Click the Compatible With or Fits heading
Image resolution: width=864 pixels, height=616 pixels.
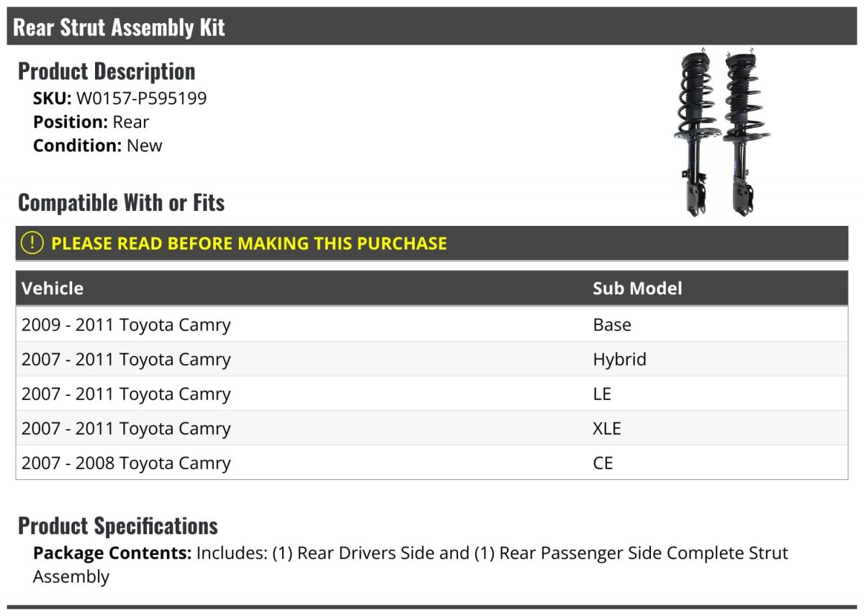(x=121, y=203)
